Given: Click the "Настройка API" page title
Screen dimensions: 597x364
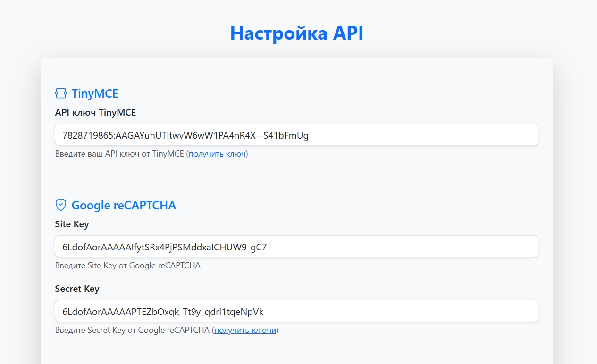Looking at the screenshot, I should click(297, 33).
